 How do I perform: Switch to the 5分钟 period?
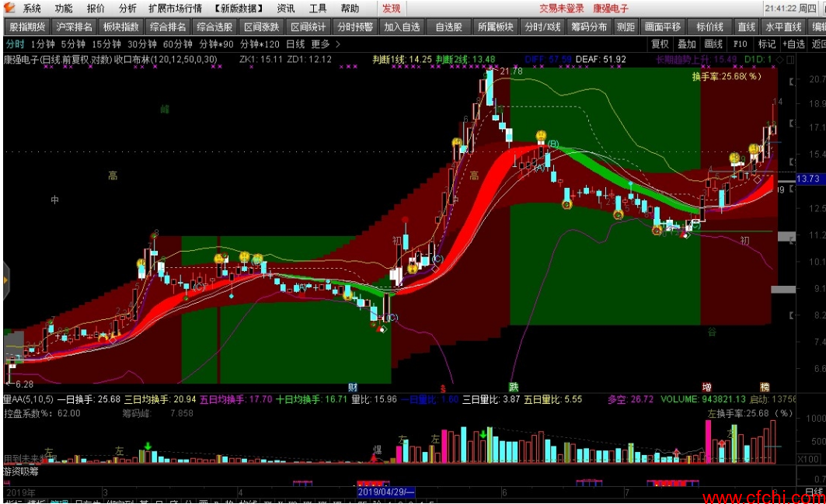pyautogui.click(x=73, y=44)
